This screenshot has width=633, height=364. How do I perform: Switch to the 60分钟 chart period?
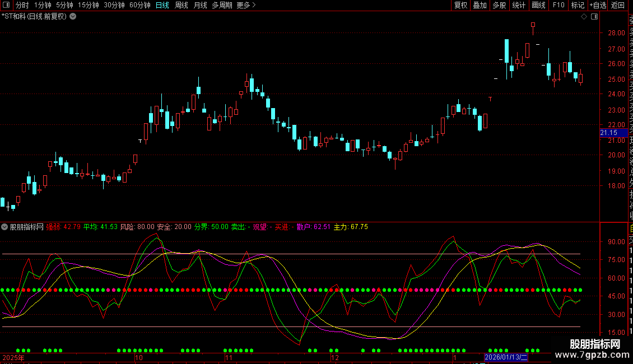(x=140, y=6)
